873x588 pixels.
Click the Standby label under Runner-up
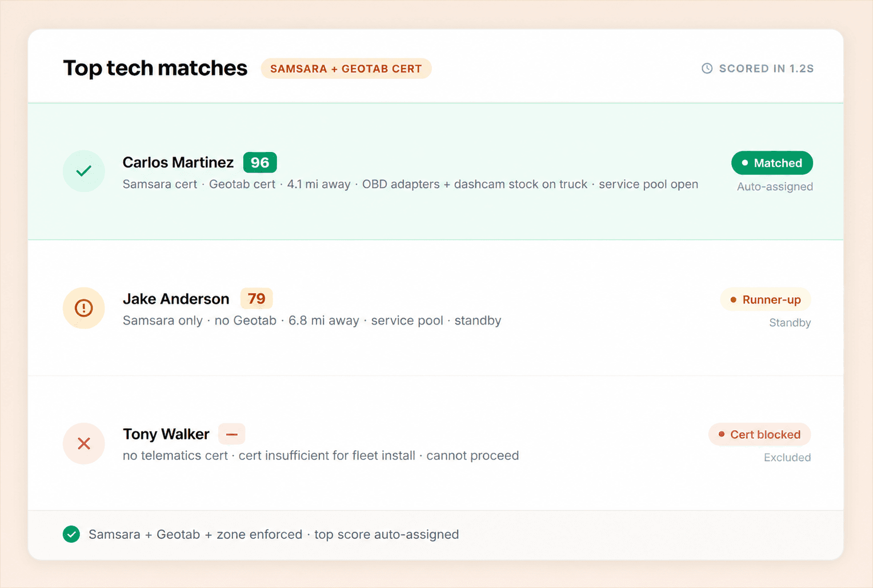(x=790, y=322)
